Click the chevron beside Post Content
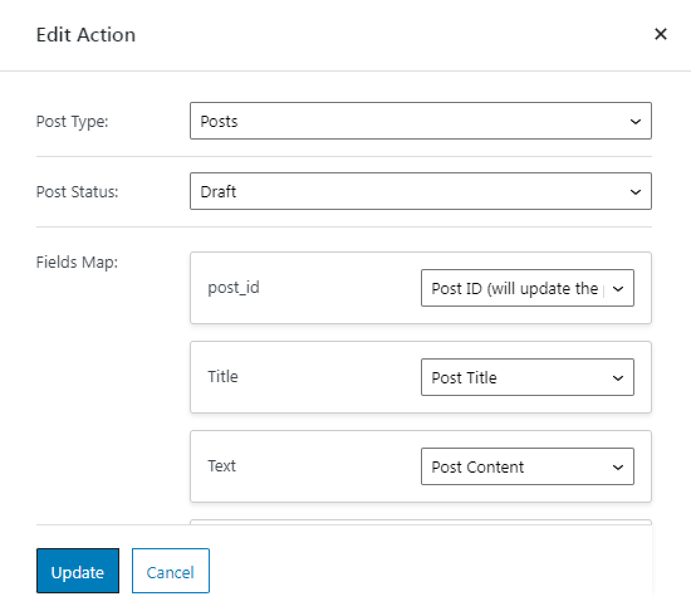The width and height of the screenshot is (691, 616). pos(619,466)
